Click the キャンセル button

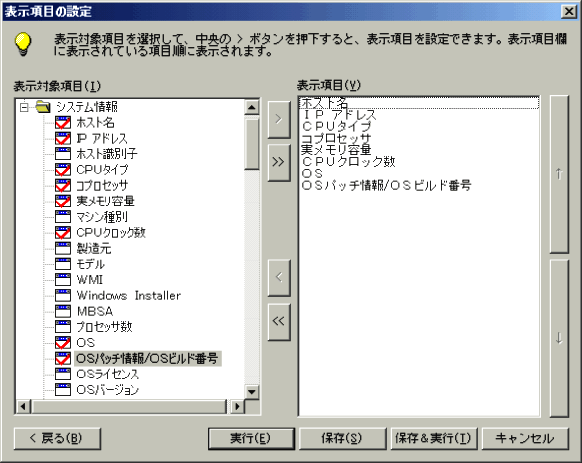click(525, 438)
